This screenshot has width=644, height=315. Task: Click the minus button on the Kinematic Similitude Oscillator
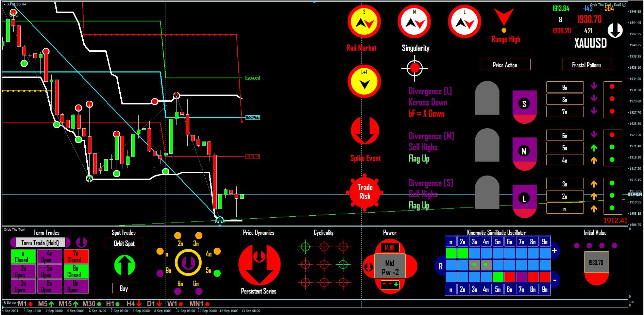click(555, 280)
